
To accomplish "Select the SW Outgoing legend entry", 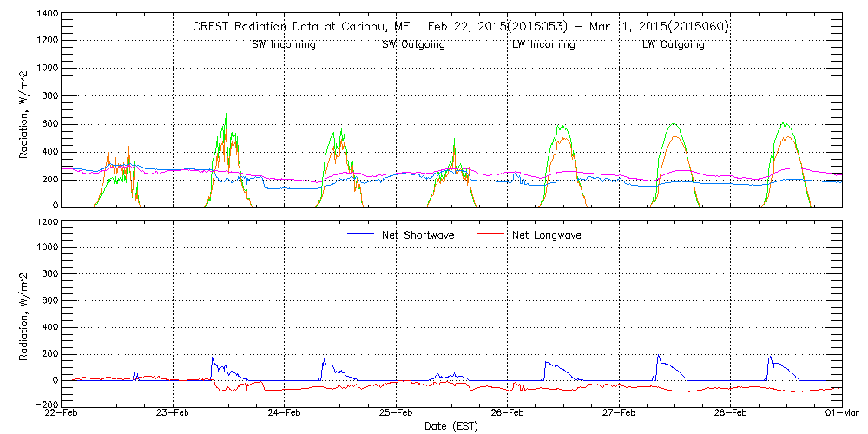I will pos(413,45).
